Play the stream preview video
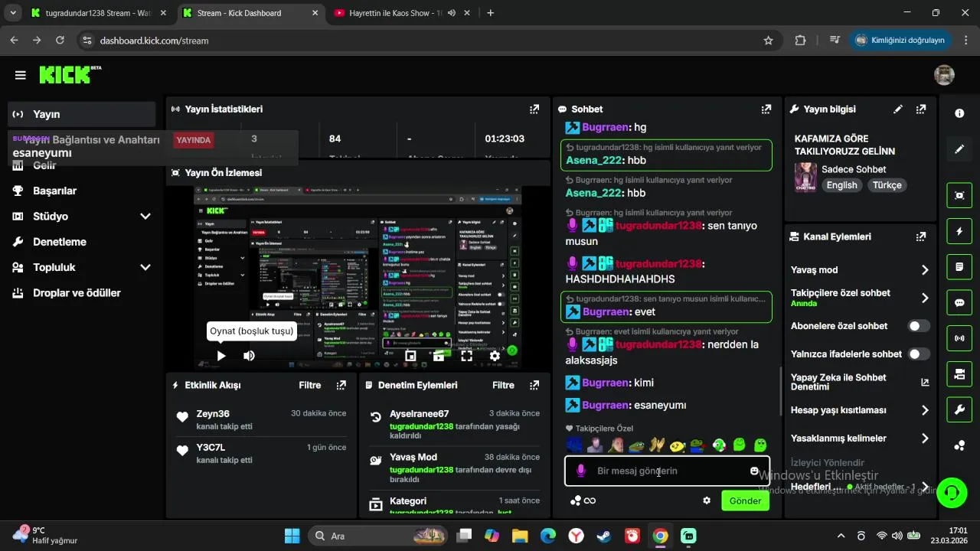The width and height of the screenshot is (980, 551). 221,356
